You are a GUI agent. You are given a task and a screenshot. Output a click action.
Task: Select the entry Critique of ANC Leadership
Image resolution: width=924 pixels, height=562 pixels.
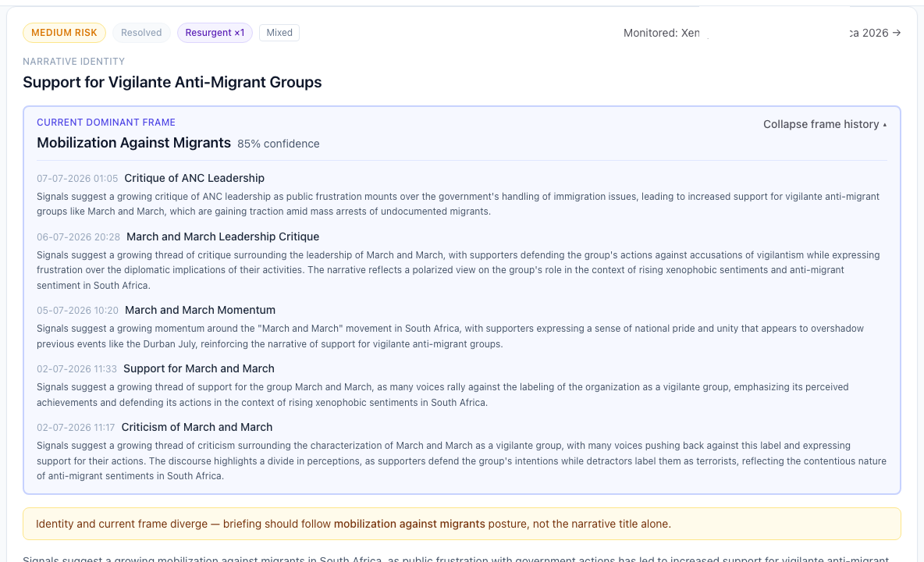click(194, 178)
